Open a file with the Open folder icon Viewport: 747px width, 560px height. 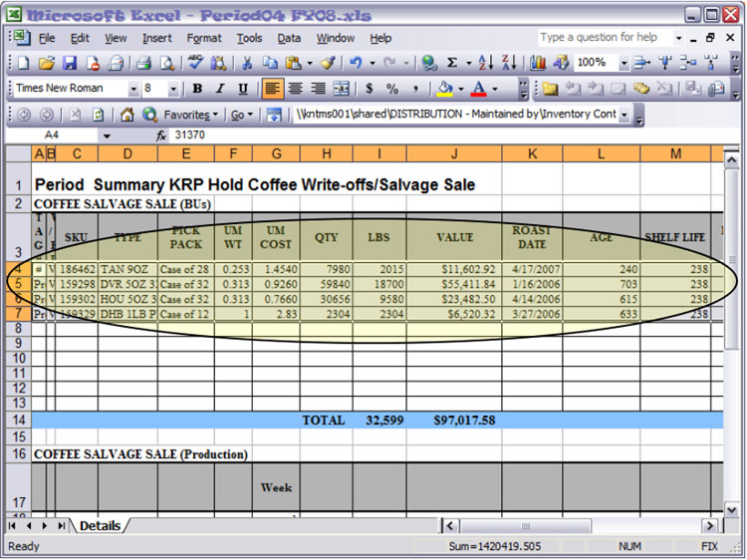(x=47, y=63)
